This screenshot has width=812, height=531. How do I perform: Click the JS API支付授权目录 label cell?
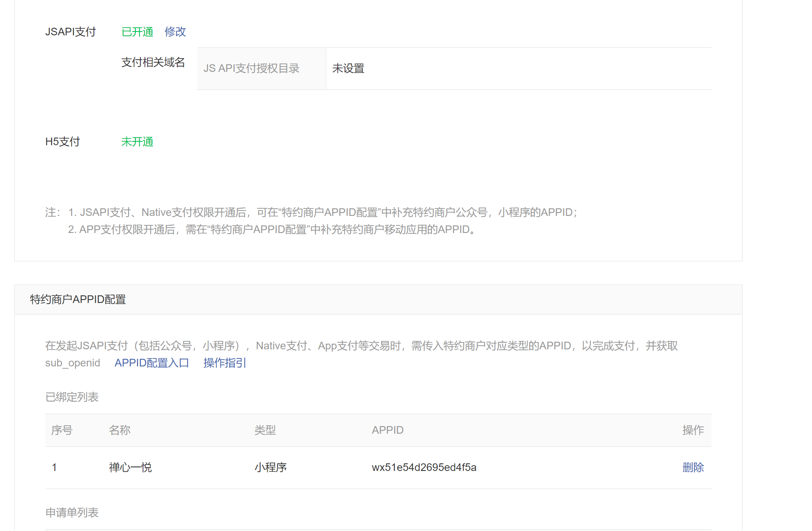tap(251, 68)
